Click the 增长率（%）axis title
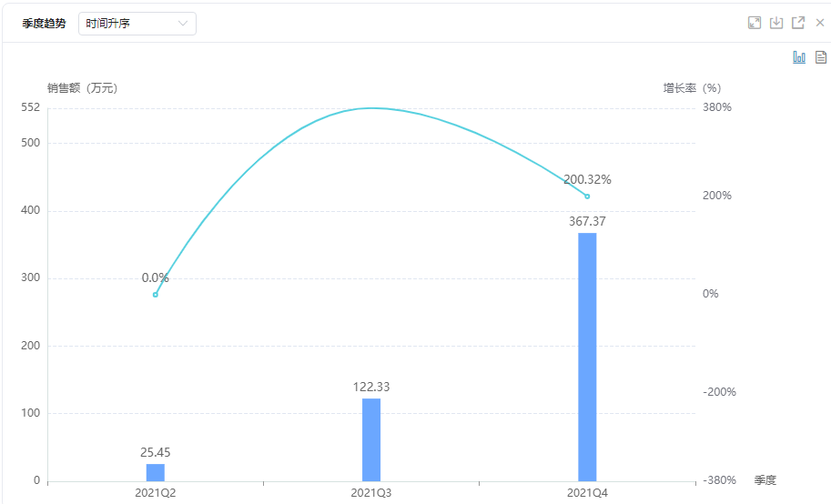 pos(692,88)
